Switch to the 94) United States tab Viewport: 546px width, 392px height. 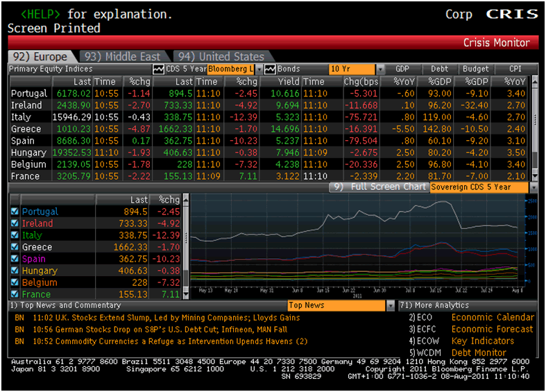coord(221,56)
